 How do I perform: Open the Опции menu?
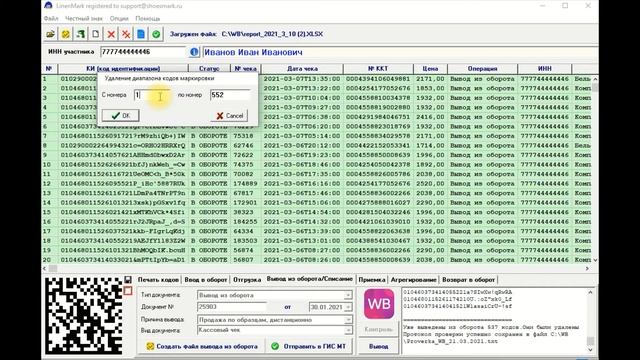pyautogui.click(x=119, y=18)
